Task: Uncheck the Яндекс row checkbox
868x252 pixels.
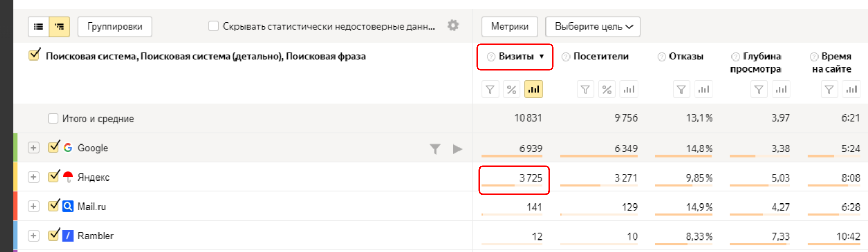Action: [x=53, y=177]
